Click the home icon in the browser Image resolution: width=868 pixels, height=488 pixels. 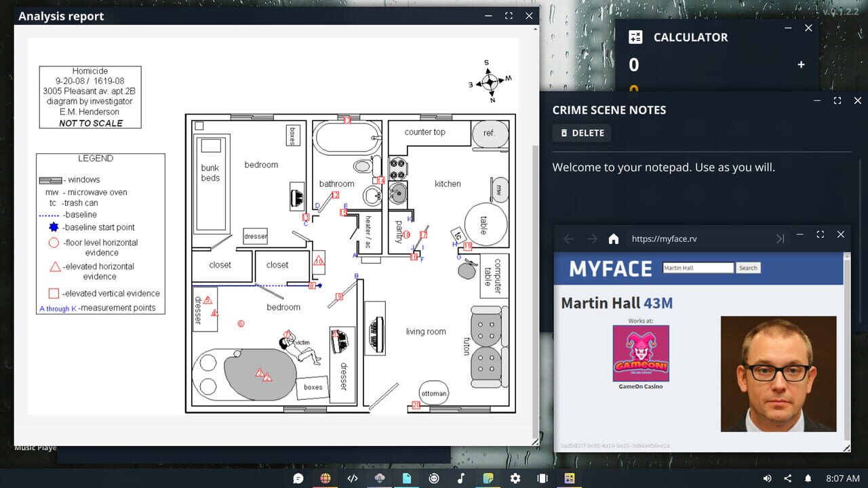614,239
